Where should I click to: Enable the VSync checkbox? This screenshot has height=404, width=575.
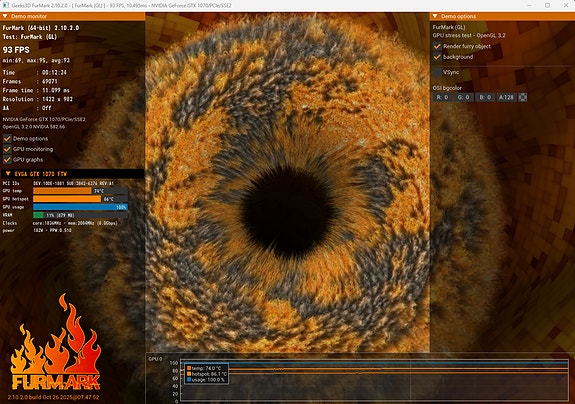click(437, 72)
